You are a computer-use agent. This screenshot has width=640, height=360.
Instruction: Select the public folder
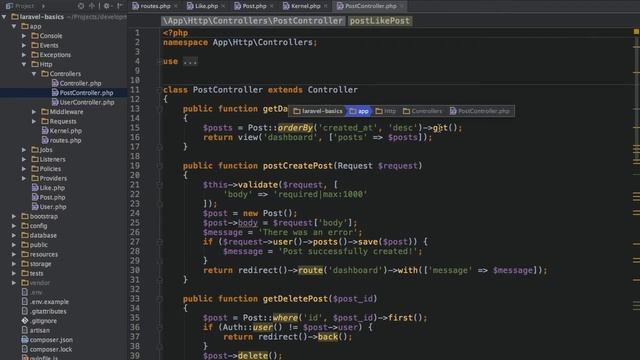[x=34, y=245]
